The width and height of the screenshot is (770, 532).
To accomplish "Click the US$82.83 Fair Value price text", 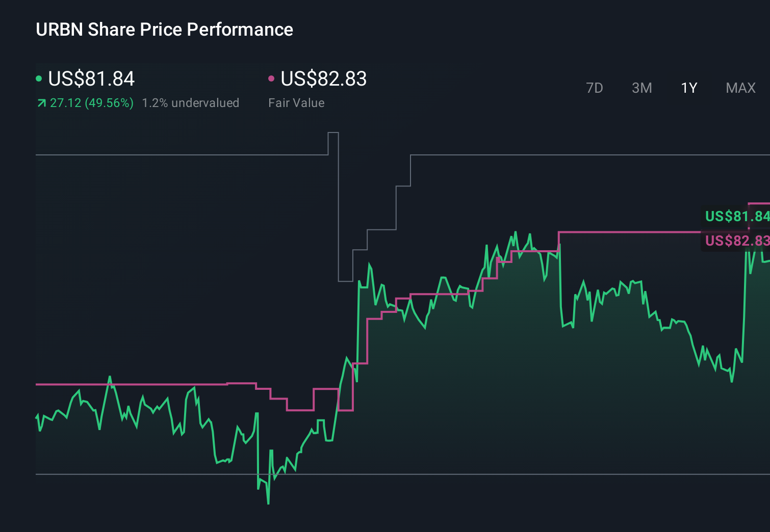I will click(324, 79).
